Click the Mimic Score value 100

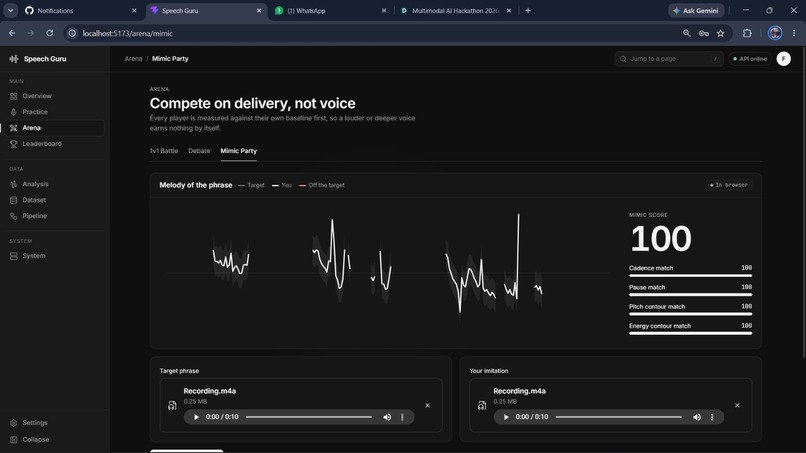pos(661,239)
